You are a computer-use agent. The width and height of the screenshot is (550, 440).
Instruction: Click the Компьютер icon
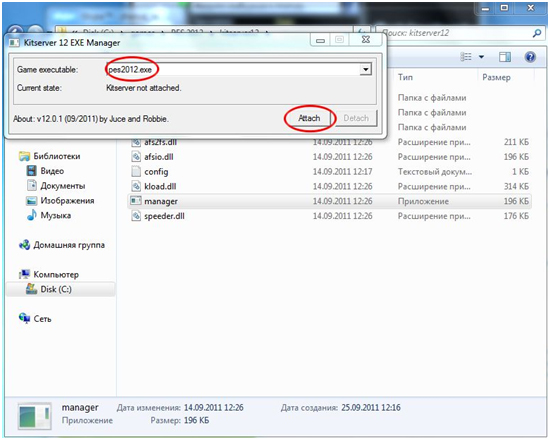coord(25,274)
